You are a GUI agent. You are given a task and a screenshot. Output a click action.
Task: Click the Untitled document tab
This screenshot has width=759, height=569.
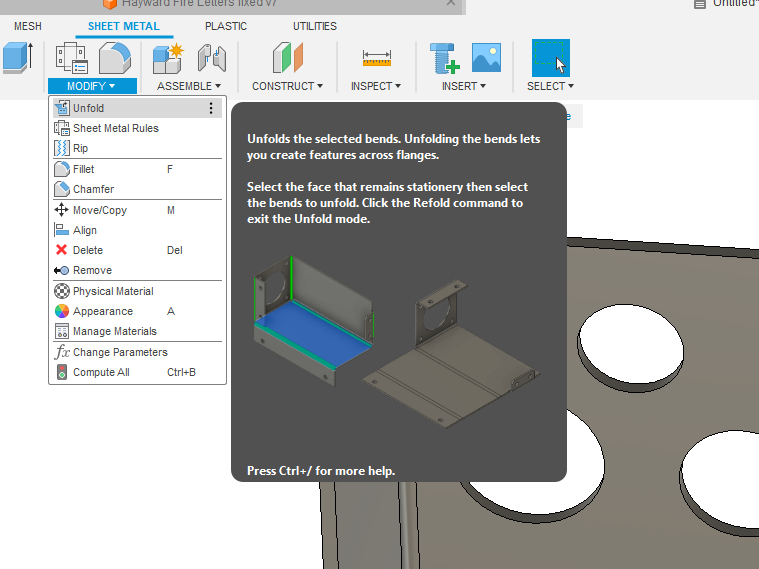coord(725,4)
